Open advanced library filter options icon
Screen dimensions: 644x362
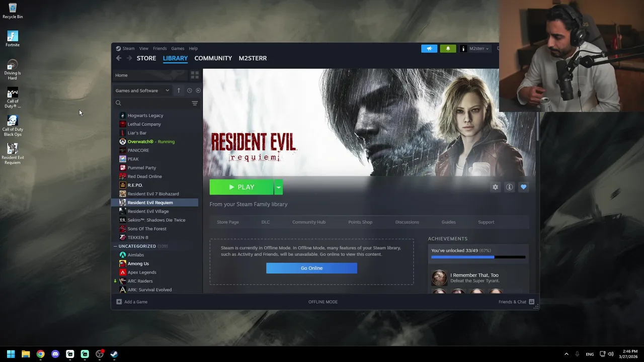click(195, 103)
